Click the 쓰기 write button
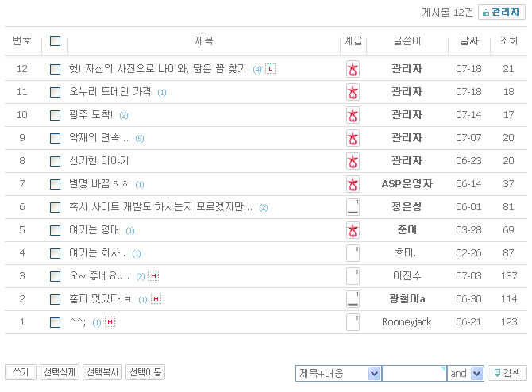532x392 pixels. point(21,372)
